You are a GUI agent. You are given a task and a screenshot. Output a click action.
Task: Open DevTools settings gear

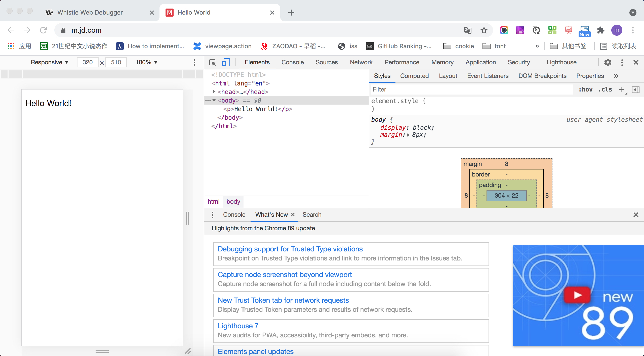point(608,62)
